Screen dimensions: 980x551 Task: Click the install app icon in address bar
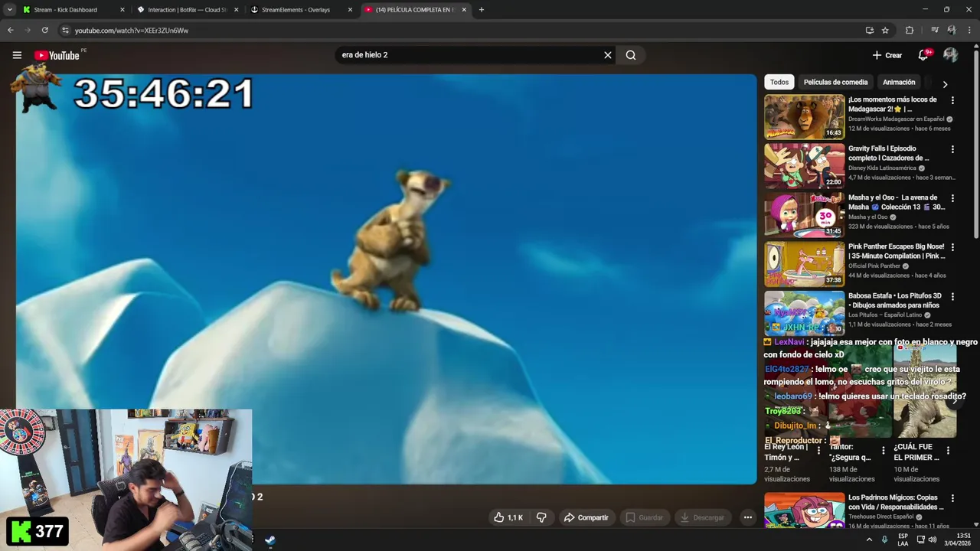(x=869, y=31)
